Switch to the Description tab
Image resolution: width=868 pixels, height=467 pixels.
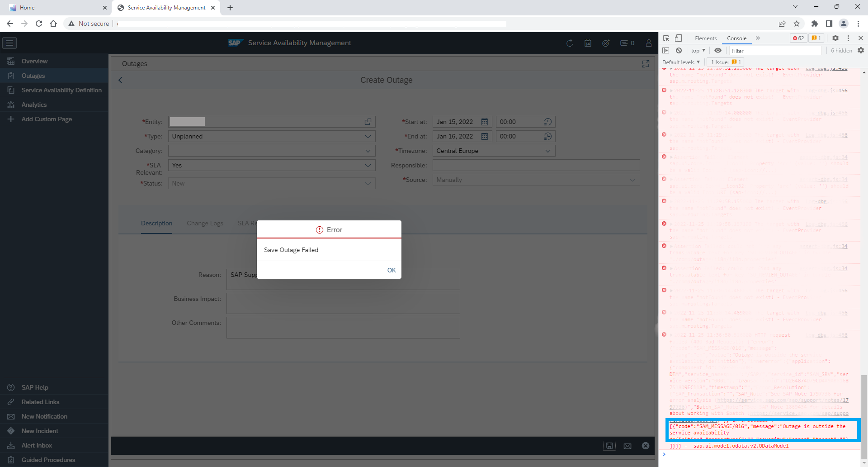click(x=156, y=223)
